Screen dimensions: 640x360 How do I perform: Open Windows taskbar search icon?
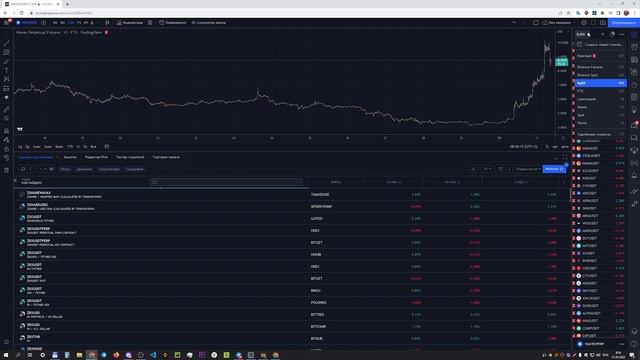pyautogui.click(x=18, y=355)
